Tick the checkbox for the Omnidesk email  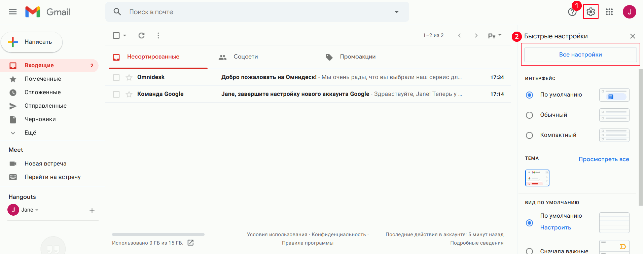pyautogui.click(x=116, y=77)
